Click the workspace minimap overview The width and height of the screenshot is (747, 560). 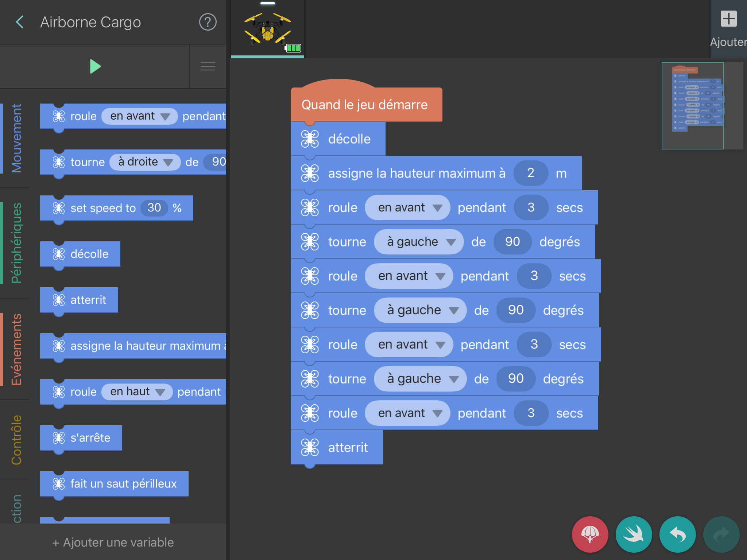pos(692,106)
